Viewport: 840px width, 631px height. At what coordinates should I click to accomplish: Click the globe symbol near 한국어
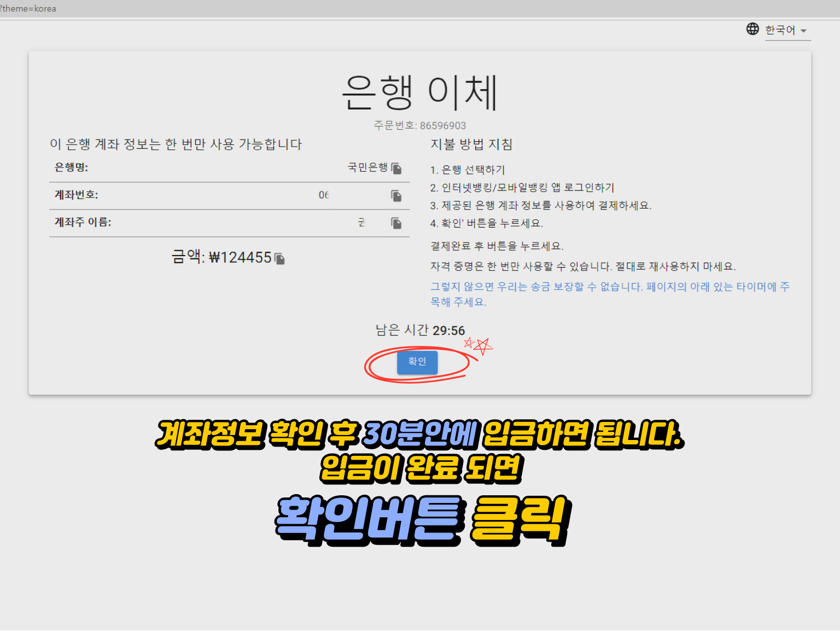752,29
